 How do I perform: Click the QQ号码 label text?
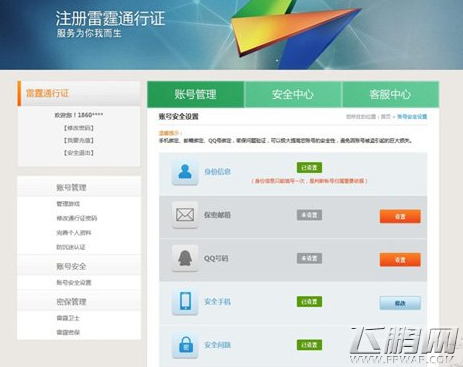pyautogui.click(x=216, y=258)
